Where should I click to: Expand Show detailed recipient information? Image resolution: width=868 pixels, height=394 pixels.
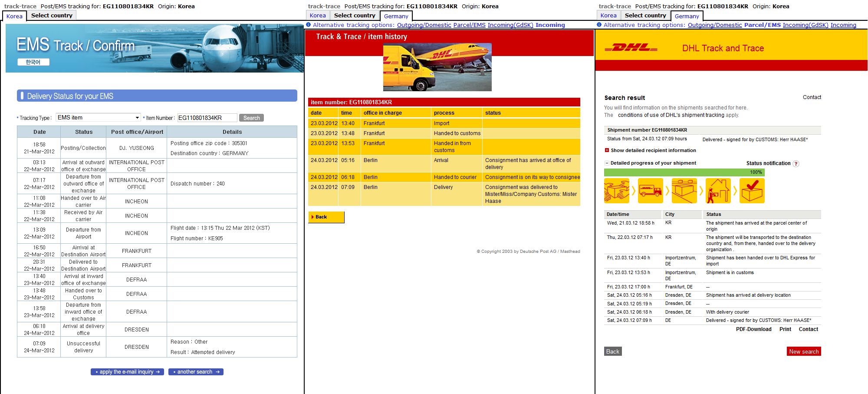[x=653, y=150]
